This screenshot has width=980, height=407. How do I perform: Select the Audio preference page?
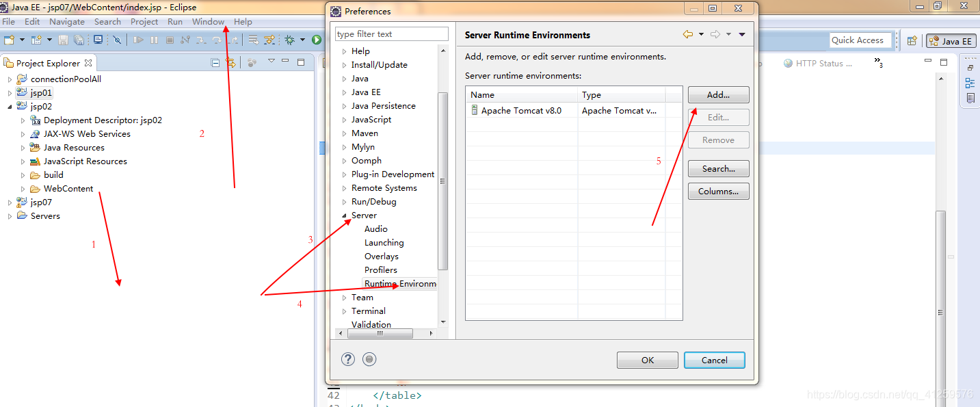376,228
